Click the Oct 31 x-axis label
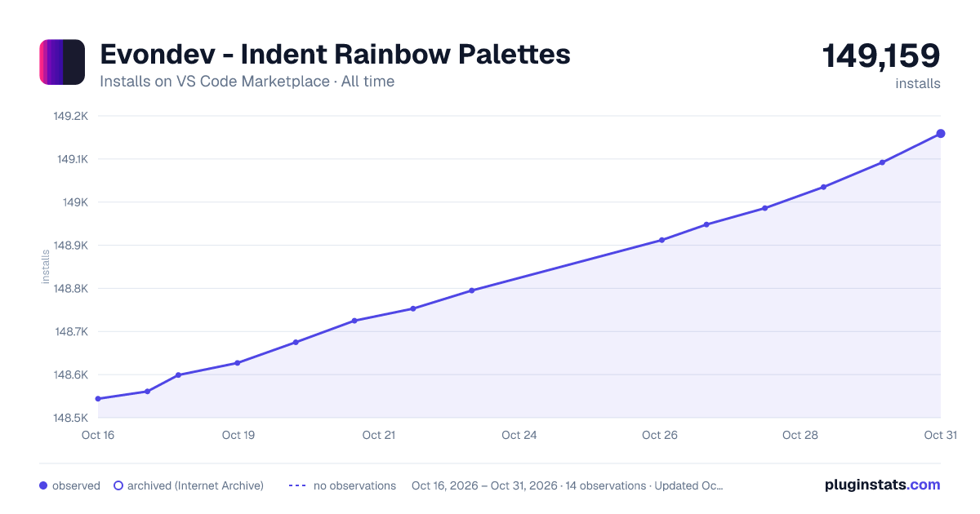The height and width of the screenshot is (514, 980). (x=941, y=435)
